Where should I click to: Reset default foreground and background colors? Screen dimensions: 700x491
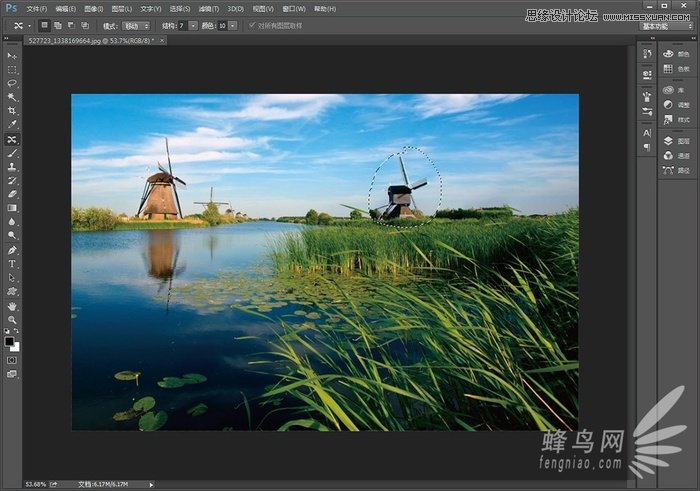pos(7,331)
